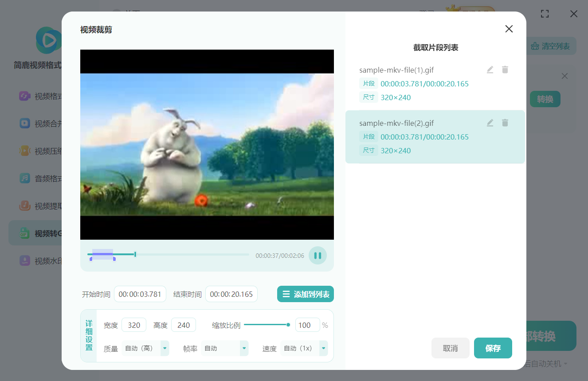Image resolution: width=588 pixels, height=381 pixels.
Task: Pause video playback with the pause button
Action: [x=318, y=255]
